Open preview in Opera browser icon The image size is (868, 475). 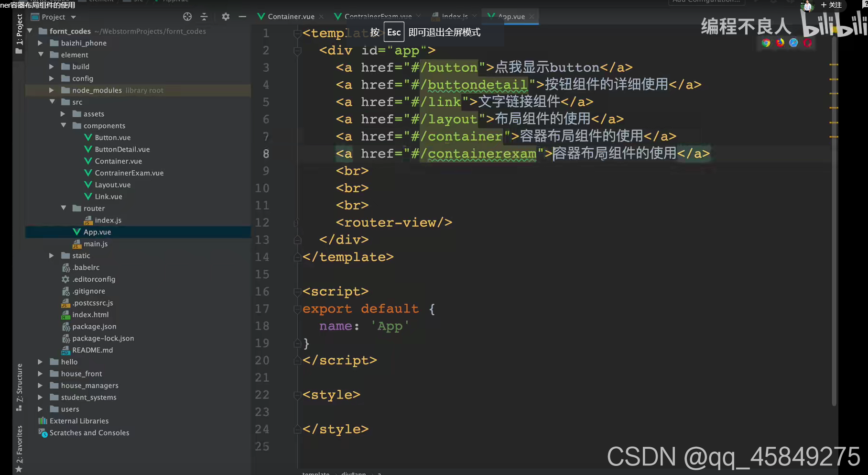(x=807, y=43)
